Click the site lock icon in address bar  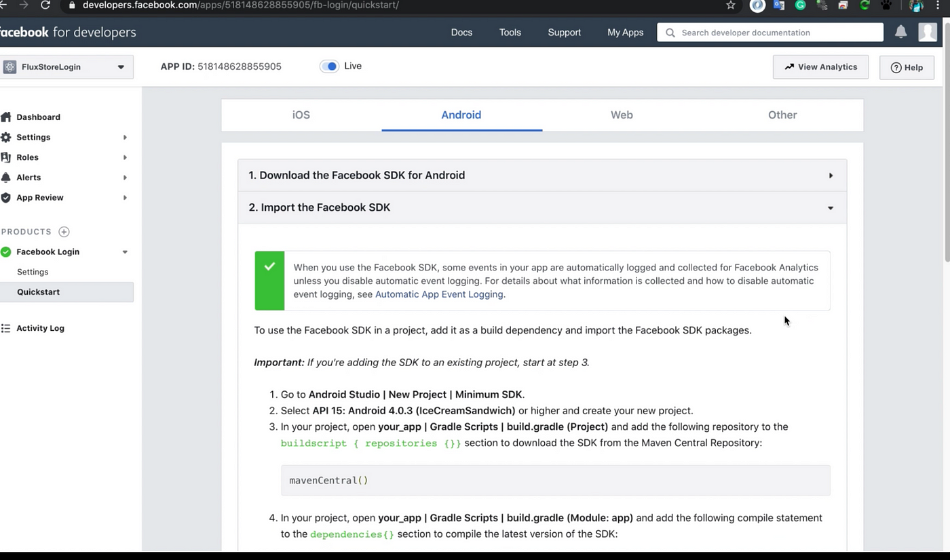click(72, 5)
